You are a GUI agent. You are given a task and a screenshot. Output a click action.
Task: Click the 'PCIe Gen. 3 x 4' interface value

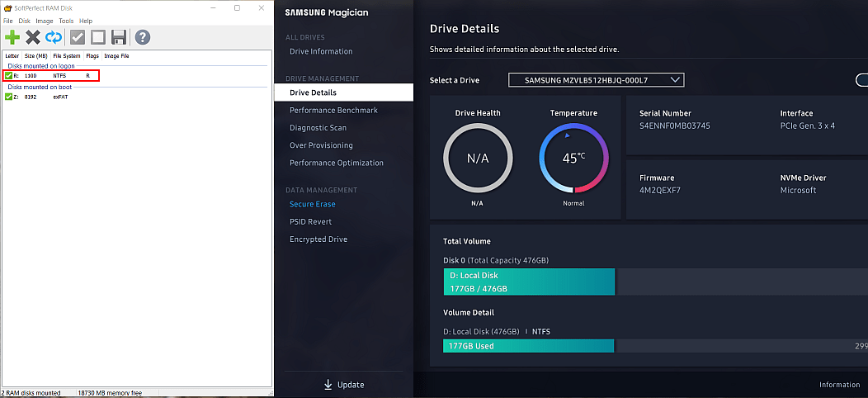coord(807,126)
